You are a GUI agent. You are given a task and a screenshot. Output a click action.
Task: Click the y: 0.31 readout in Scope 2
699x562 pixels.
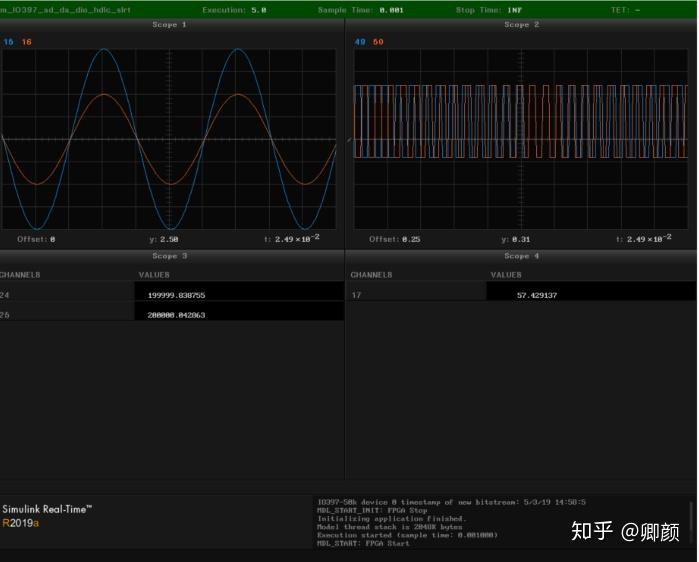517,239
